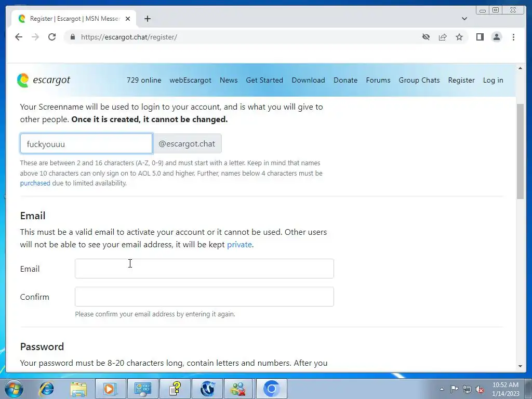Screen dimensions: 532x399
Task: Open the messenger buddies taskbar icon
Action: 239,389
